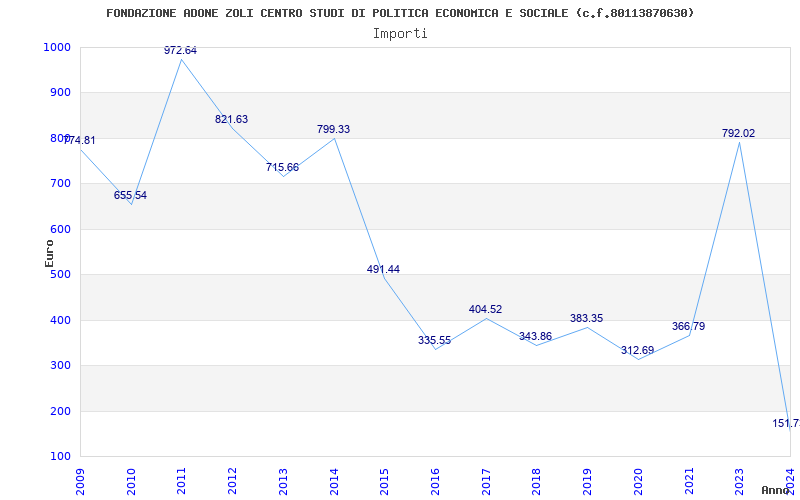Click the 2011 year axis label
The height and width of the screenshot is (500, 800).
182,479
